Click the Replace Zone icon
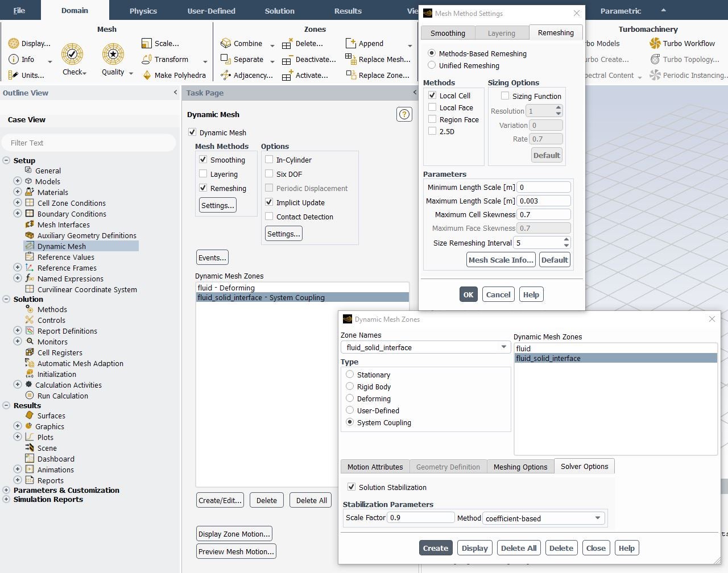The width and height of the screenshot is (728, 573). [x=350, y=75]
